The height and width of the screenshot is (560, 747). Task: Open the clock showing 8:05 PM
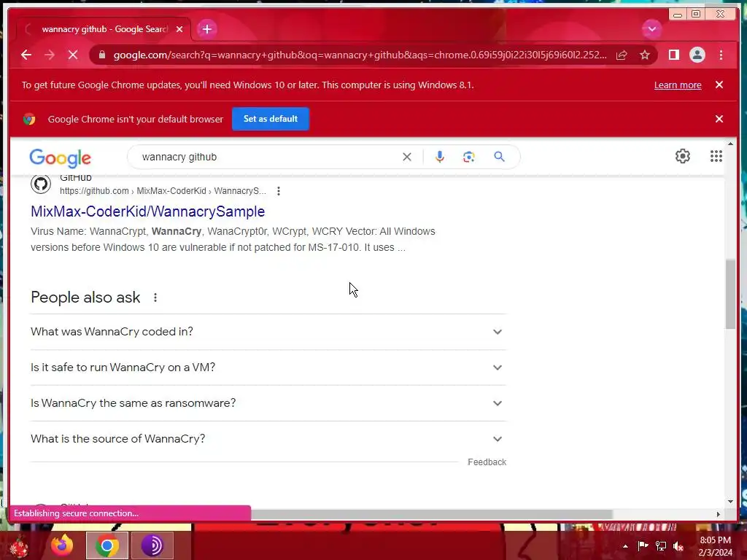pyautogui.click(x=715, y=546)
